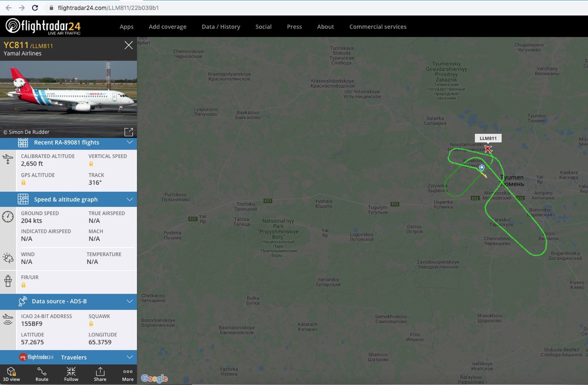The width and height of the screenshot is (588, 385).
Task: Click the speed and altitude graph icon
Action: 23,199
